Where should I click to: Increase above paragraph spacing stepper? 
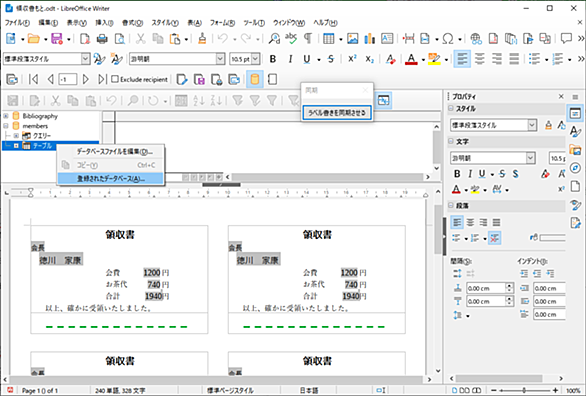(x=509, y=285)
